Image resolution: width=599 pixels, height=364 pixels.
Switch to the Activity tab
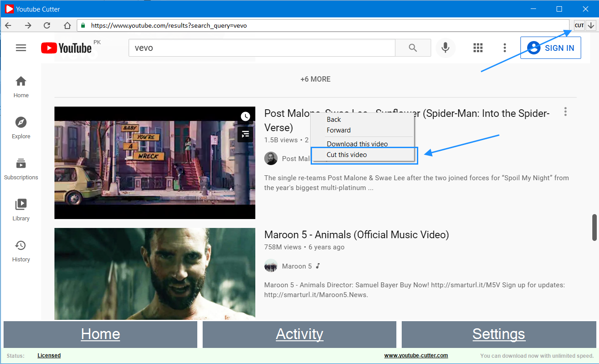(299, 334)
